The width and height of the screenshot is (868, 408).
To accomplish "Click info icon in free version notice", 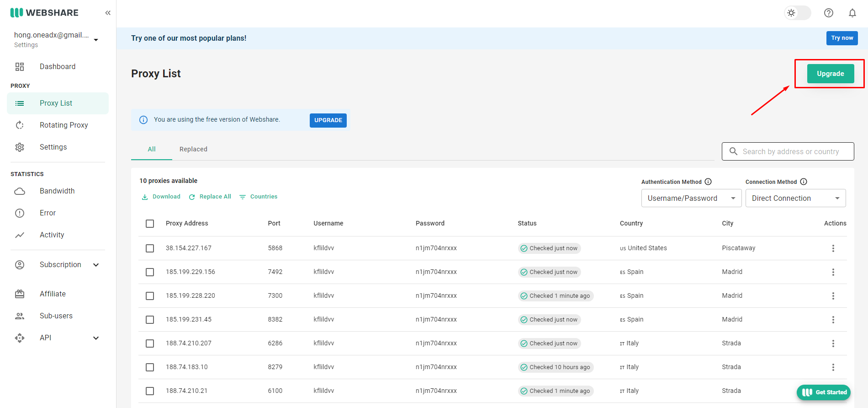I will coord(143,120).
